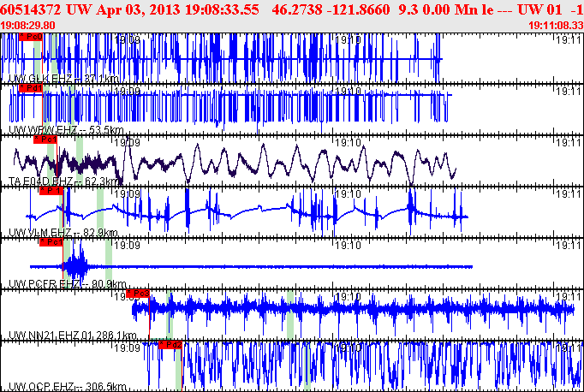
Task: Click the event ID 60514372 in title
Action: (x=31, y=9)
